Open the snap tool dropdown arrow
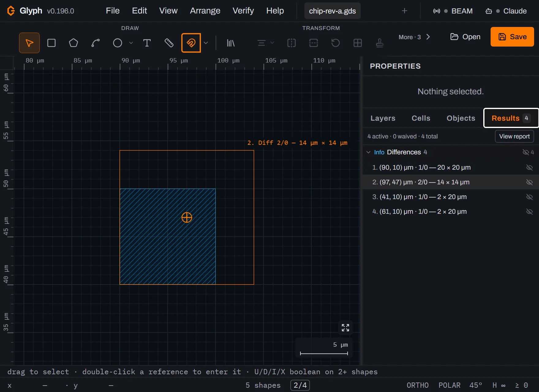The width and height of the screenshot is (539, 392). pos(206,43)
